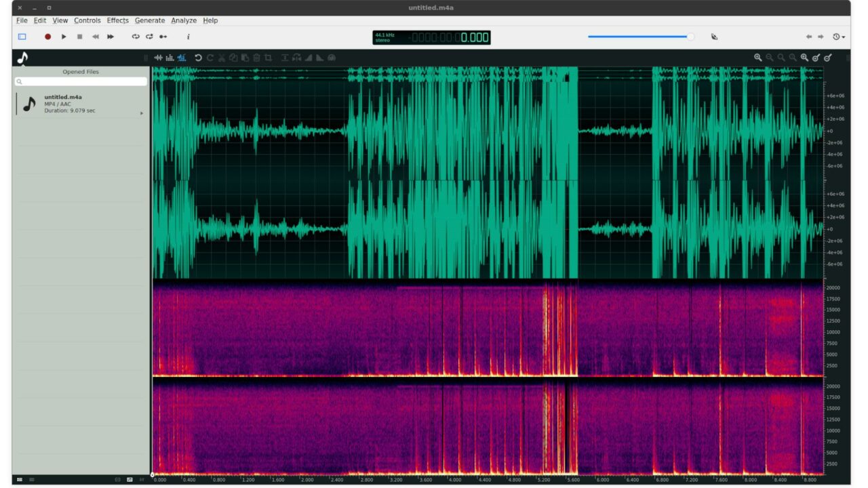Viewport: 868px width, 488px height.
Task: Select the spectrogram view icon
Action: tap(170, 58)
